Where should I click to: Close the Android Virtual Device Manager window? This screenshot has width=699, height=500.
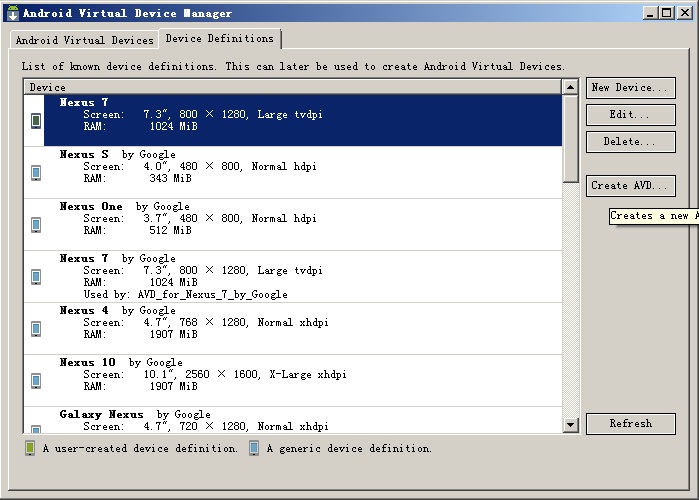pos(684,13)
